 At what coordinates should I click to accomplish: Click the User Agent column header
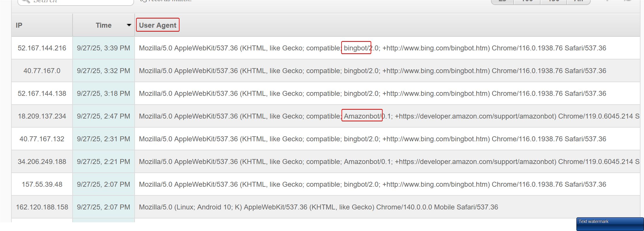tap(158, 25)
